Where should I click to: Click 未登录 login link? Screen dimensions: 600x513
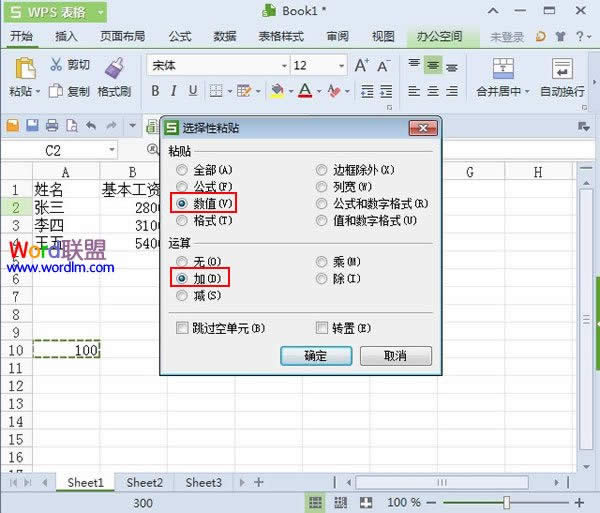507,37
